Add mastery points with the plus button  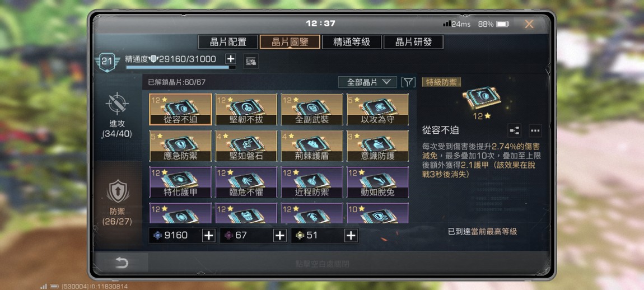(231, 59)
